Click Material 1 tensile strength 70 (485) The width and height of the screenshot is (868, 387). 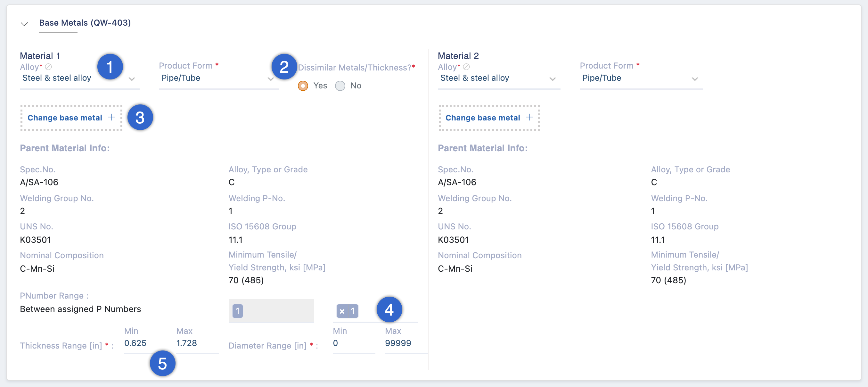click(246, 280)
